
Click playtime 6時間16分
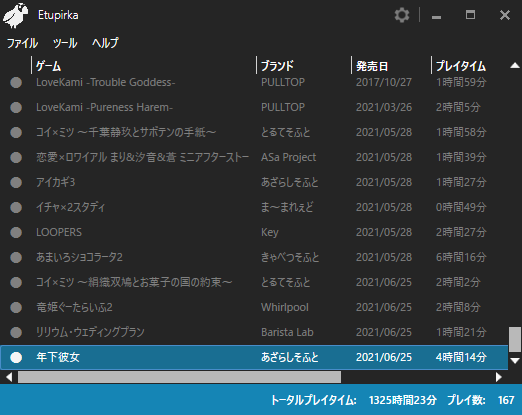[x=461, y=257]
